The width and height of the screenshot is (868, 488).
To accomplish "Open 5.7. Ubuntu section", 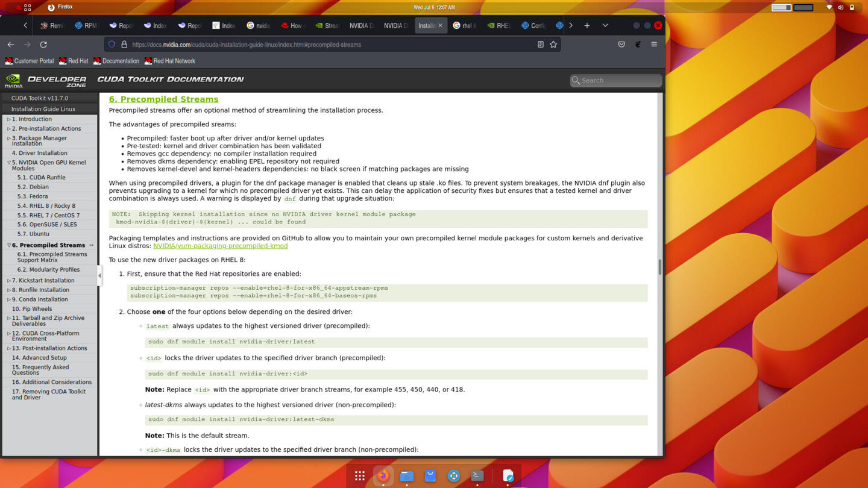I will pos(33,234).
